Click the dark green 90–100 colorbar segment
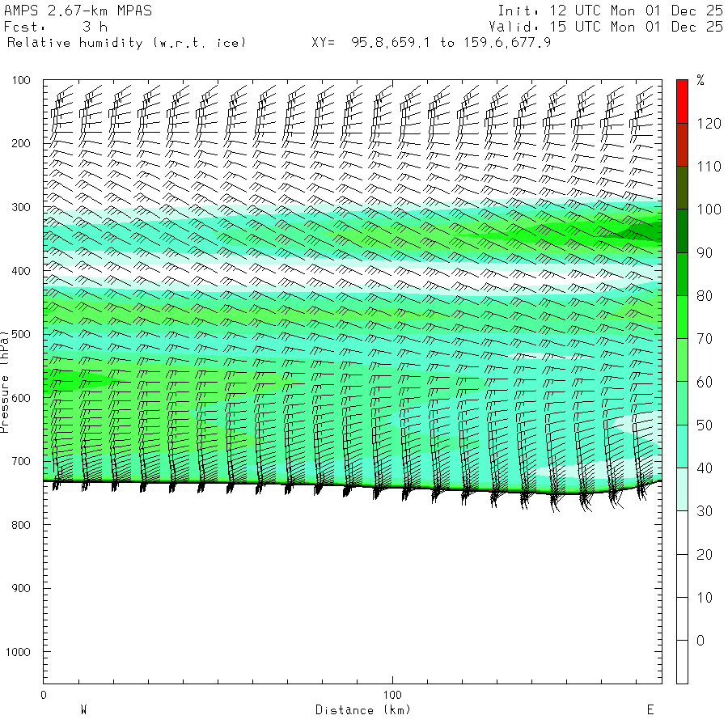This screenshot has width=728, height=728. (682, 231)
